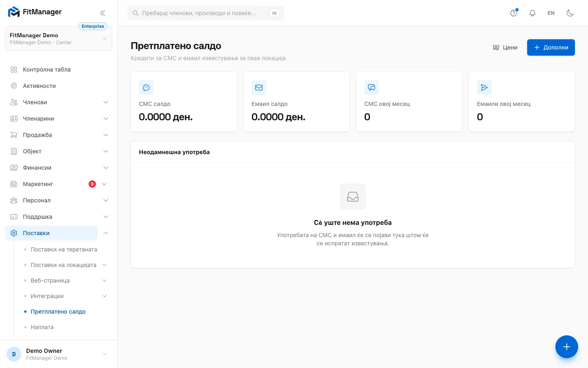This screenshot has width=588, height=368.
Task: Open Demo Owner account menu
Action: click(x=58, y=354)
